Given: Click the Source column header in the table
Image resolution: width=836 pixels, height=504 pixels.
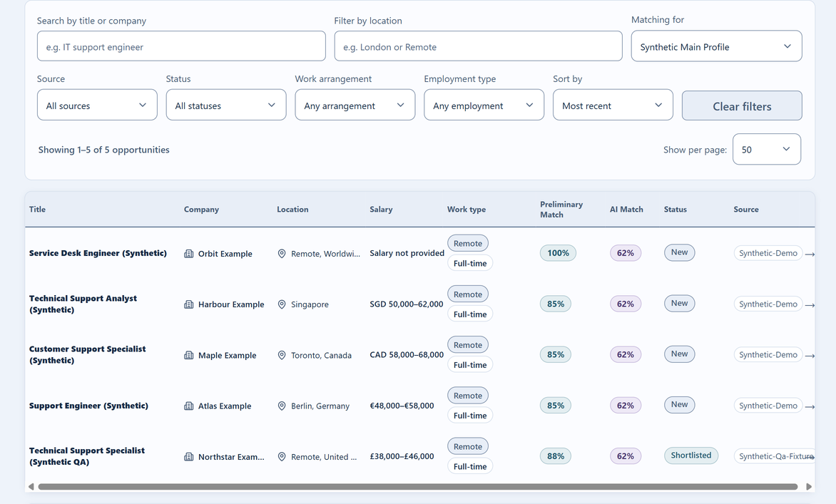Looking at the screenshot, I should [x=746, y=210].
